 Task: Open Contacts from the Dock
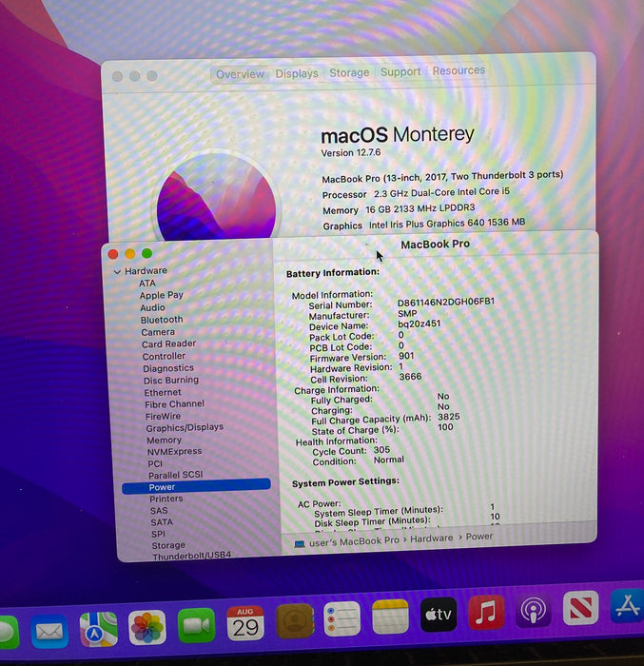tap(295, 621)
